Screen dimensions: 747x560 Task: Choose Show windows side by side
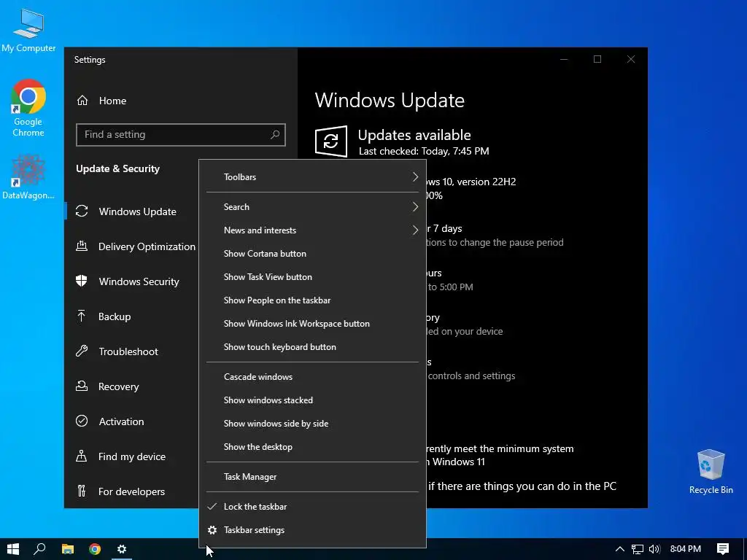pyautogui.click(x=312, y=424)
